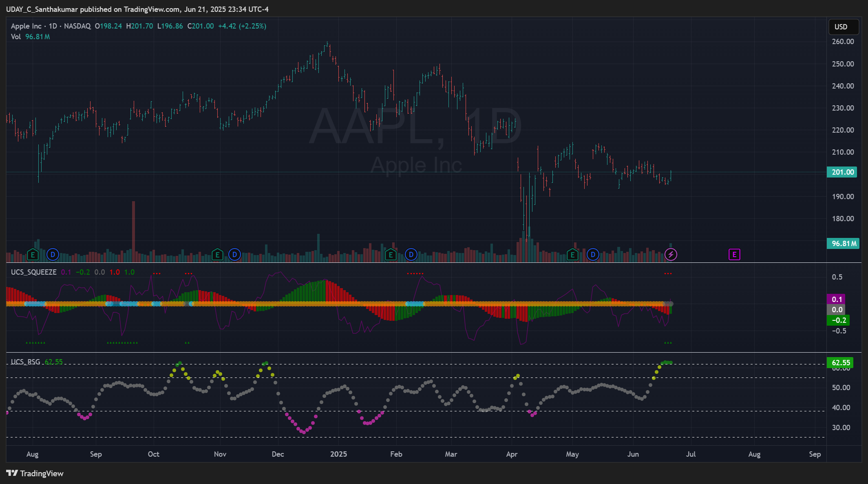
Task: Click the TradingView logo
Action: click(35, 473)
